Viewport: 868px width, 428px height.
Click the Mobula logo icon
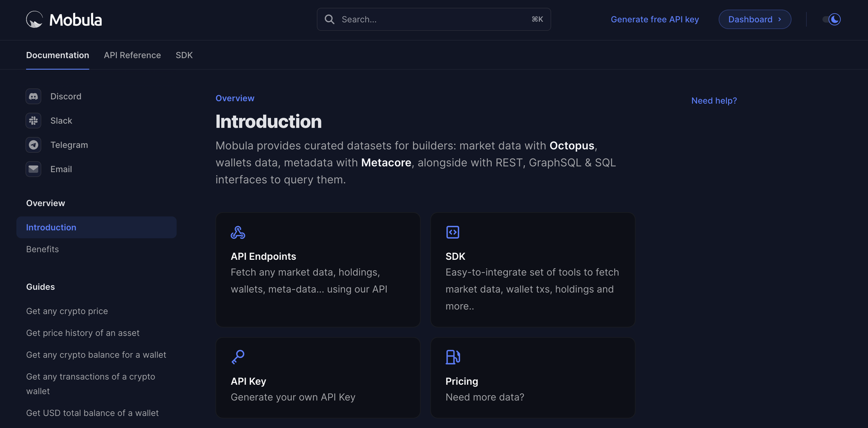coord(34,20)
